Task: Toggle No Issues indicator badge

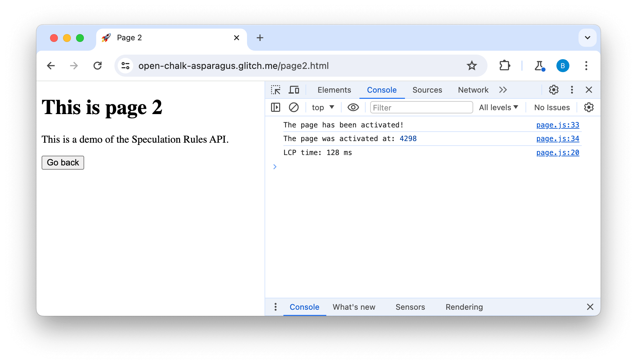Action: tap(552, 107)
